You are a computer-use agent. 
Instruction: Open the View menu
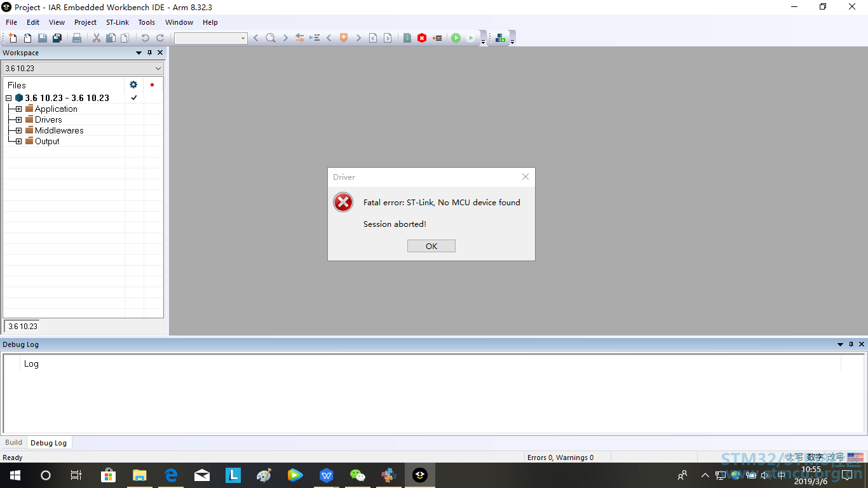pyautogui.click(x=57, y=22)
